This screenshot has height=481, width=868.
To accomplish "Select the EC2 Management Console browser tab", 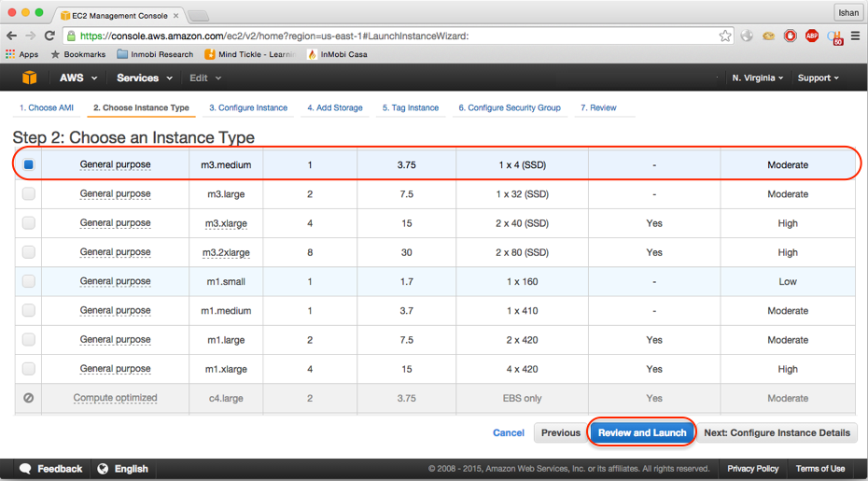I will tap(119, 16).
